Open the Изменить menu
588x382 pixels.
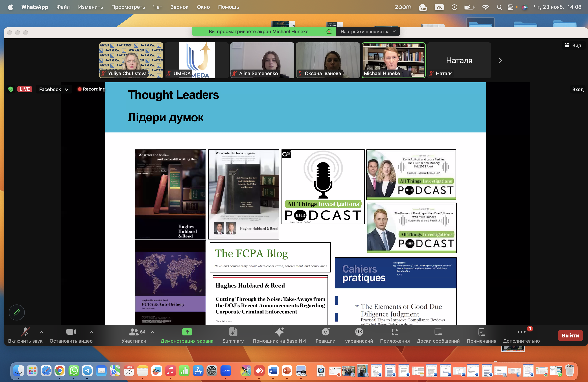coord(90,7)
